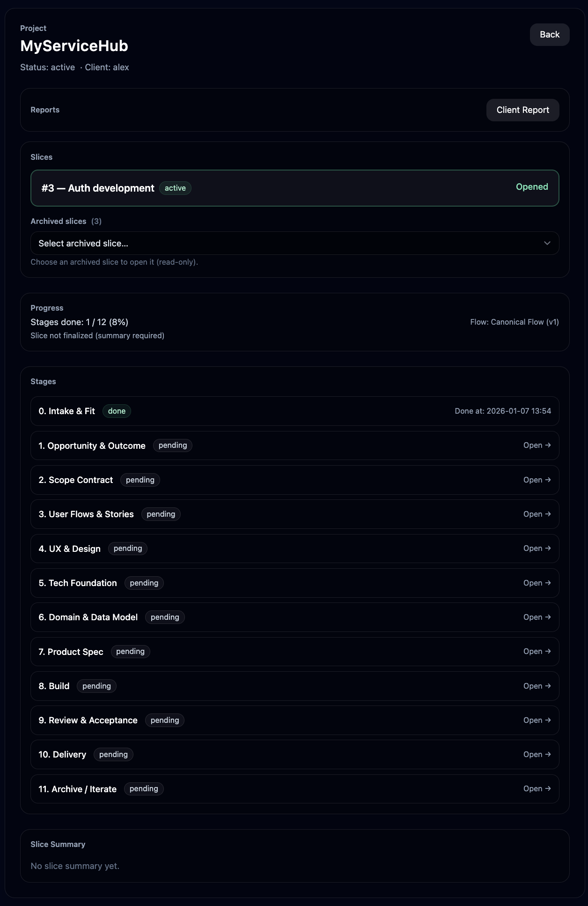Click the done badge on Intake & Fit
588x906 pixels.
(x=117, y=411)
